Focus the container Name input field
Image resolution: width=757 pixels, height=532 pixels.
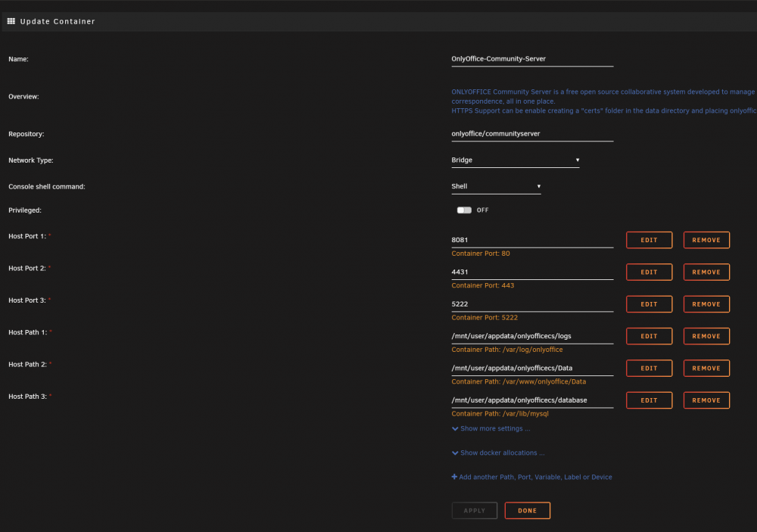[532, 59]
